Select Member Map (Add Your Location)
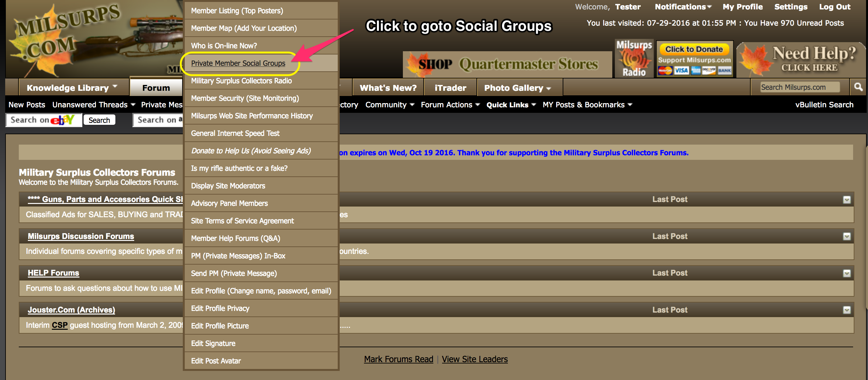Screen dimensions: 868x380 click(261, 28)
